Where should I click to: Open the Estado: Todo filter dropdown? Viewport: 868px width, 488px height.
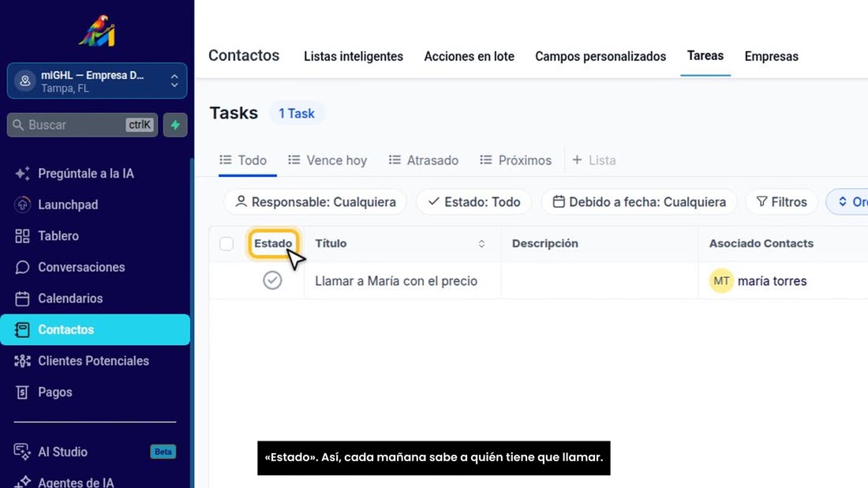(x=474, y=202)
